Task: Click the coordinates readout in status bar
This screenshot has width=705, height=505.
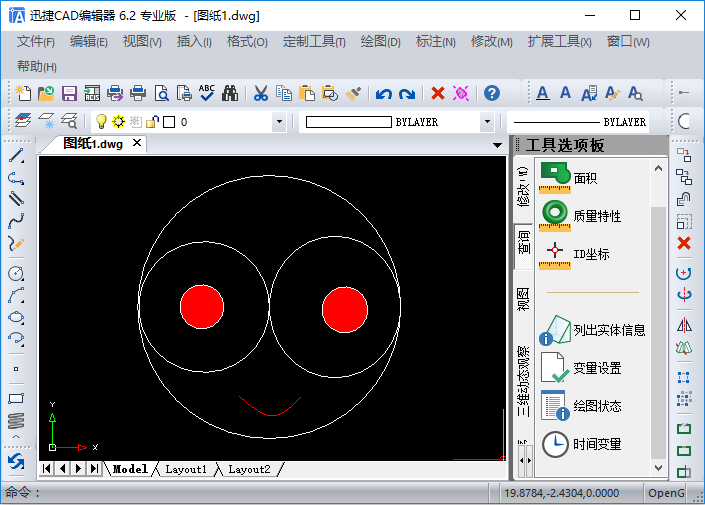Action: 562,493
